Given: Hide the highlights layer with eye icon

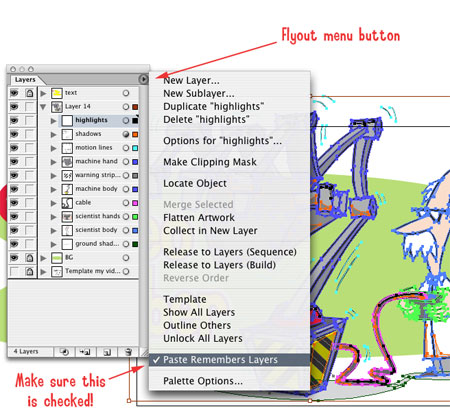Looking at the screenshot, I should (14, 120).
